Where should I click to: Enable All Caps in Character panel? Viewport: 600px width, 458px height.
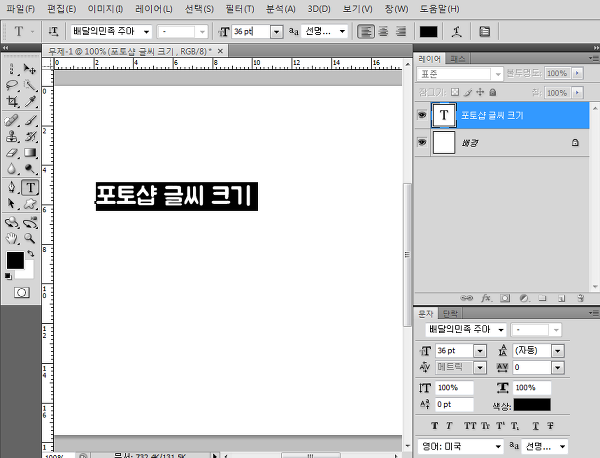470,425
